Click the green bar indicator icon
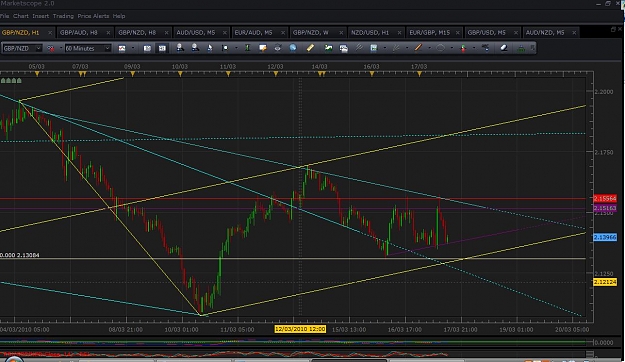Image resolution: width=625 pixels, height=362 pixels. click(x=248, y=48)
